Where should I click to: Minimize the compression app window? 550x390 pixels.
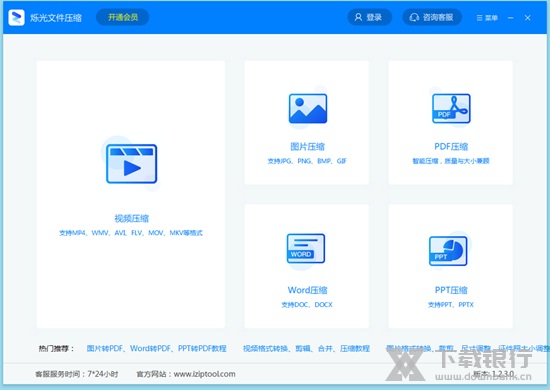[x=511, y=18]
